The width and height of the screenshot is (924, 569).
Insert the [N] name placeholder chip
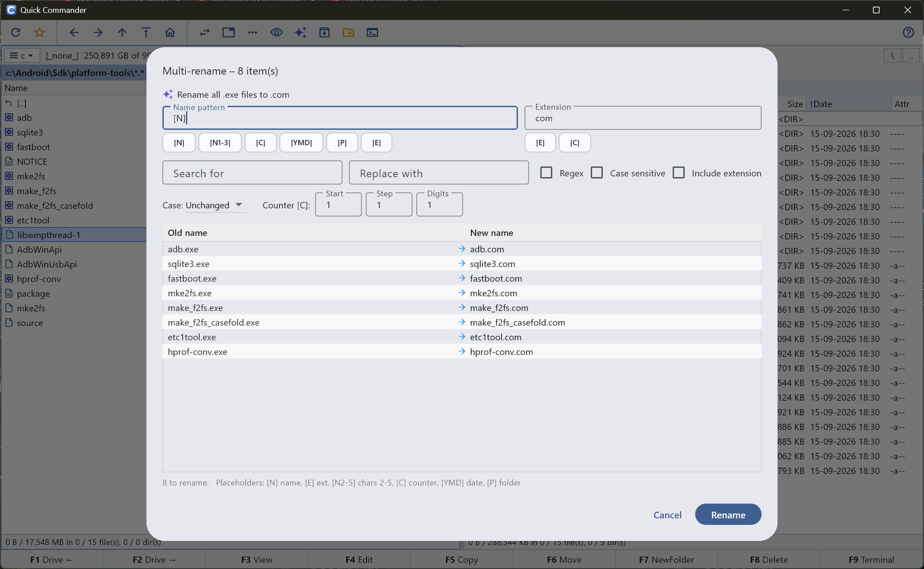tap(179, 143)
